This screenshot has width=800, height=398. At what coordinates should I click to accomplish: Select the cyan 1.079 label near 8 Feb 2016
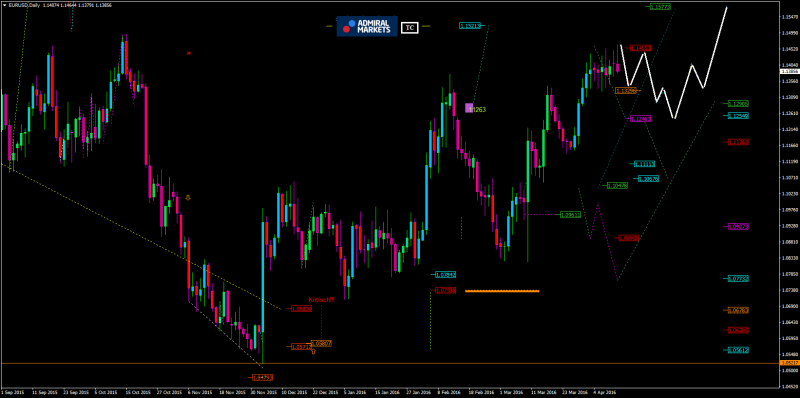(x=445, y=275)
